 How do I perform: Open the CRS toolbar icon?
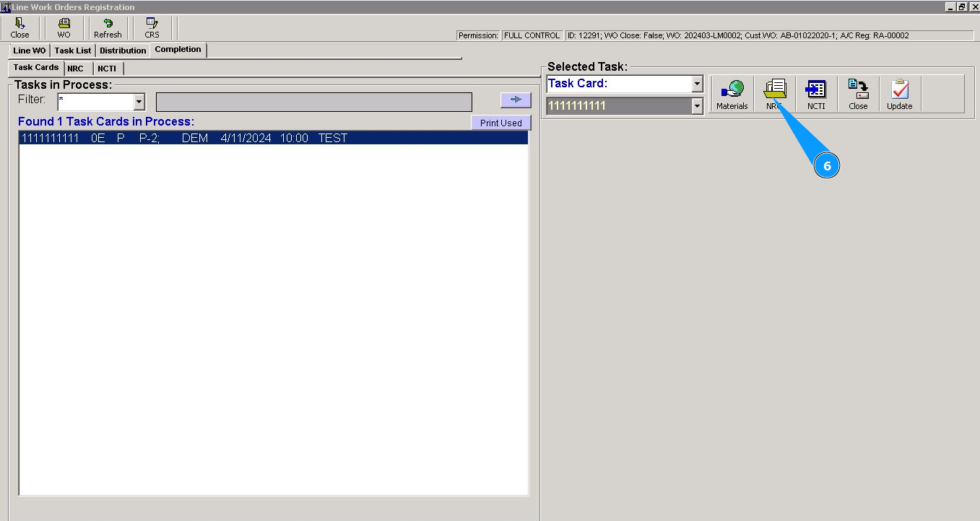click(152, 28)
